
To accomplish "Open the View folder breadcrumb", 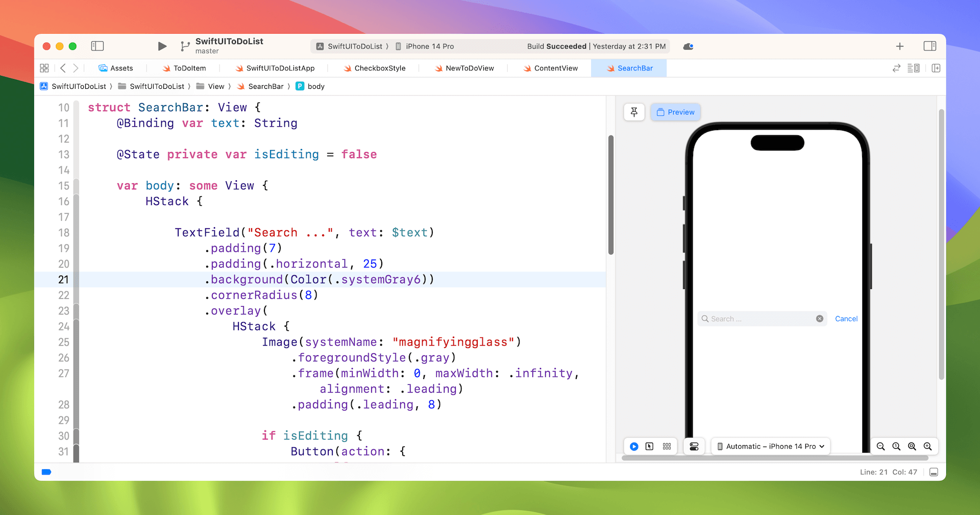I will [211, 86].
